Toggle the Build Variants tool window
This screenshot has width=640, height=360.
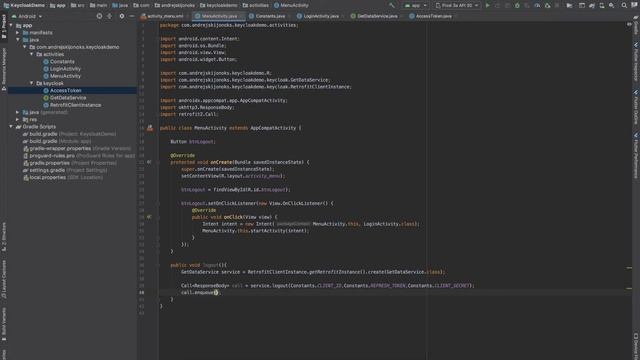[x=4, y=324]
